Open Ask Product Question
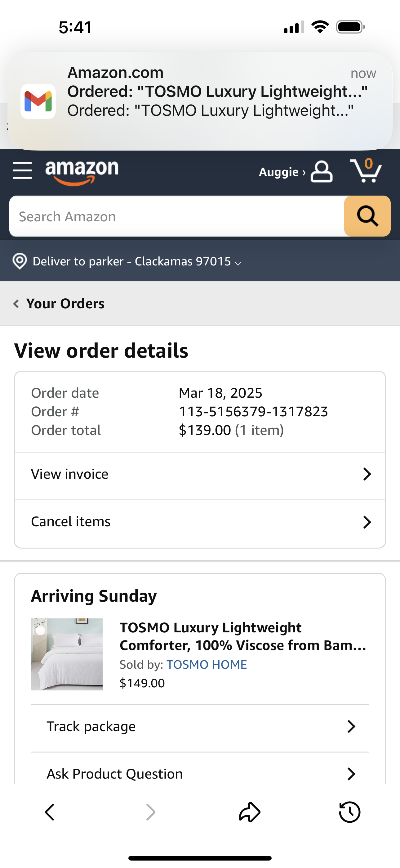This screenshot has width=400, height=868. 200,774
